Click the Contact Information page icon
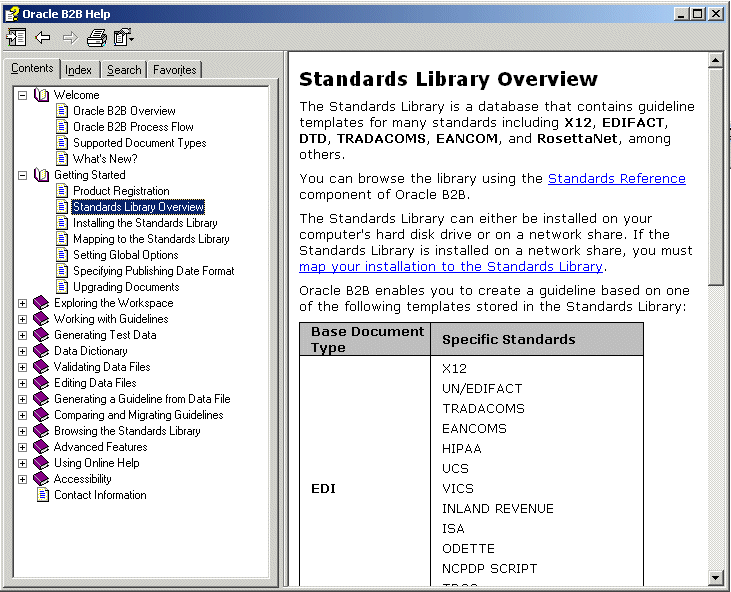This screenshot has width=731, height=592. (43, 495)
